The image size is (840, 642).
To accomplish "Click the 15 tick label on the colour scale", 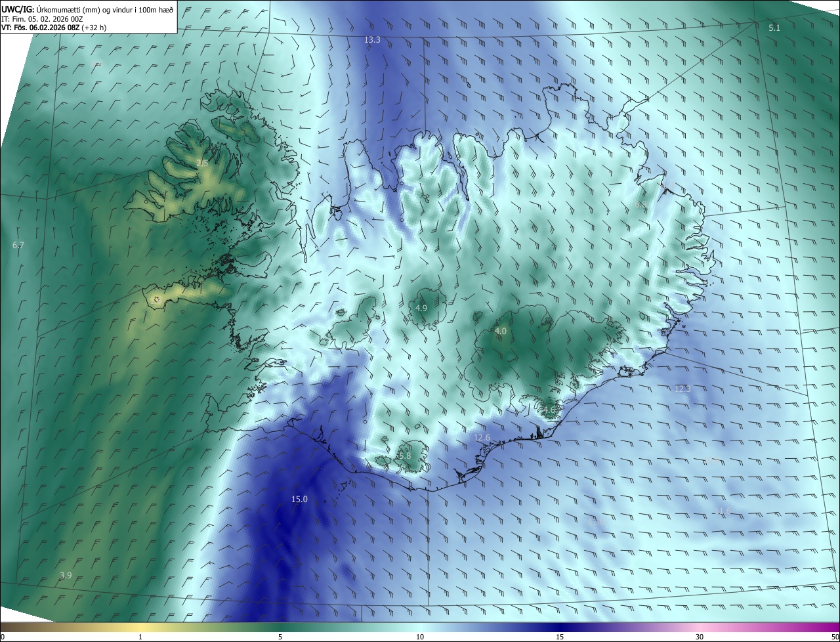I will point(560,637).
